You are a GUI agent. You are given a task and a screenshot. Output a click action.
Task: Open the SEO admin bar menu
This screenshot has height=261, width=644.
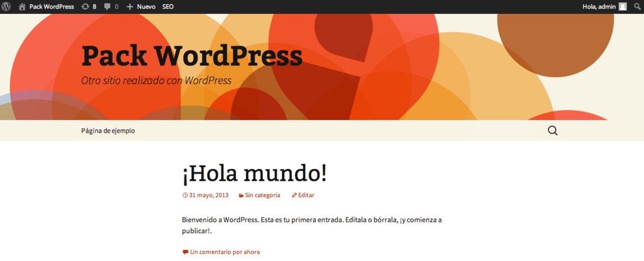(x=168, y=6)
